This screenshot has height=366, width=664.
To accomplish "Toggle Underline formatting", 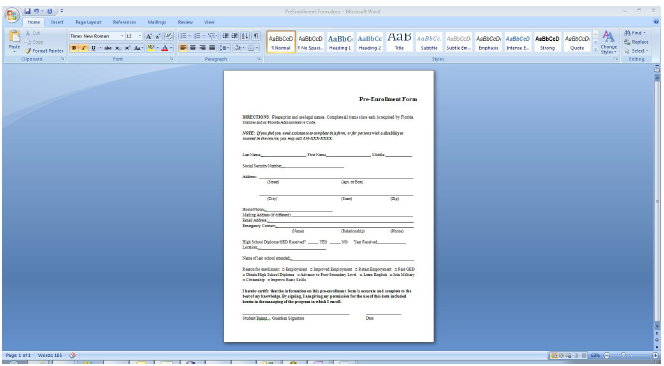I will point(93,48).
